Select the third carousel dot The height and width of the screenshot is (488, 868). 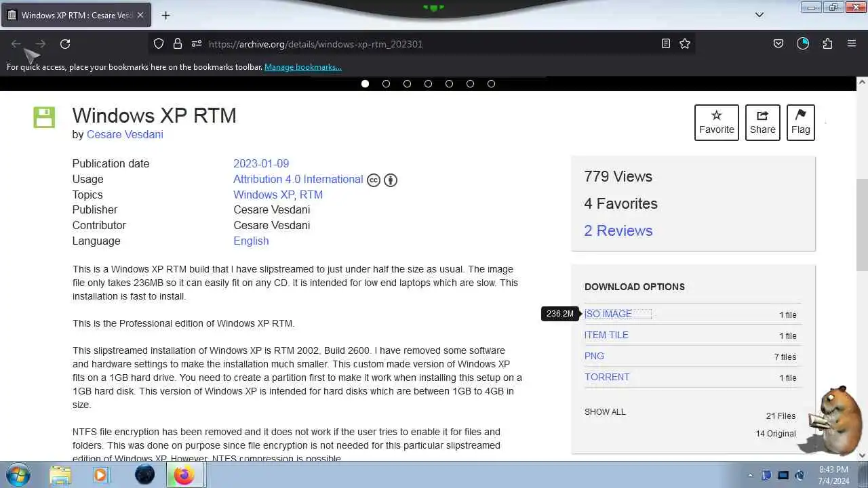(407, 83)
